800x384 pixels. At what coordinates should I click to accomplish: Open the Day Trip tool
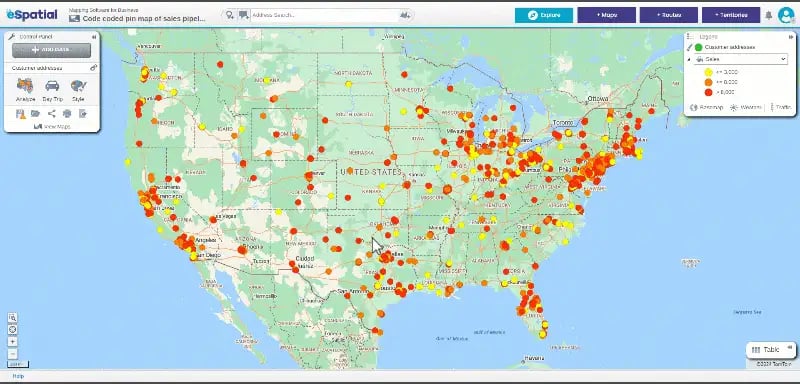(x=52, y=89)
